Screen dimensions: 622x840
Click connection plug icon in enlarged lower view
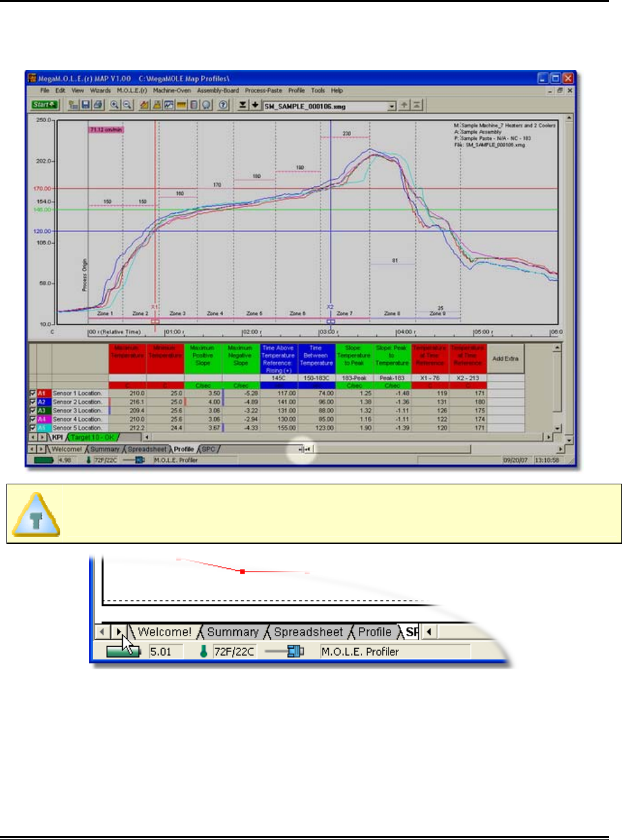(x=285, y=651)
